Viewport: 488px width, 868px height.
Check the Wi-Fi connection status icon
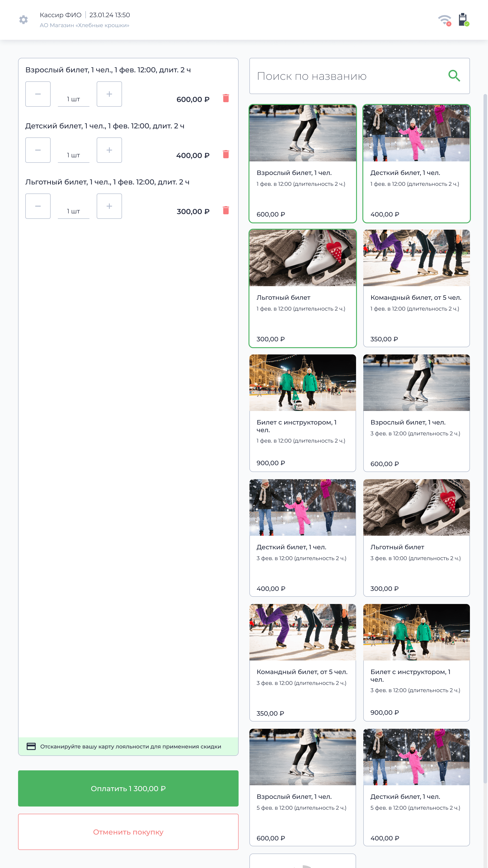pyautogui.click(x=445, y=20)
